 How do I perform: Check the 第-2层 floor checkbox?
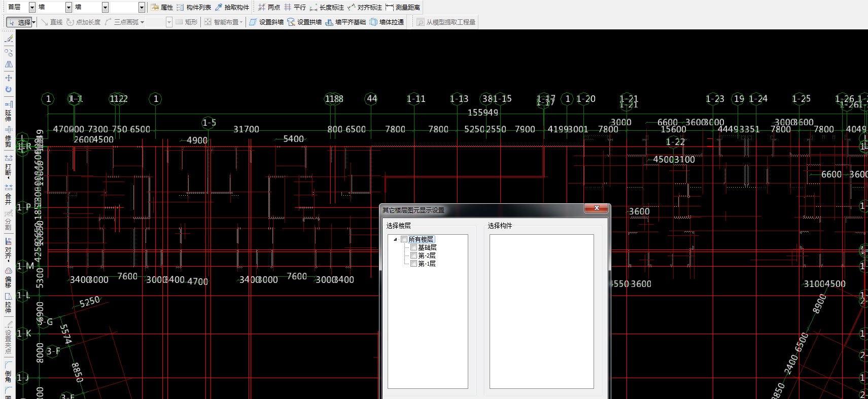[413, 256]
